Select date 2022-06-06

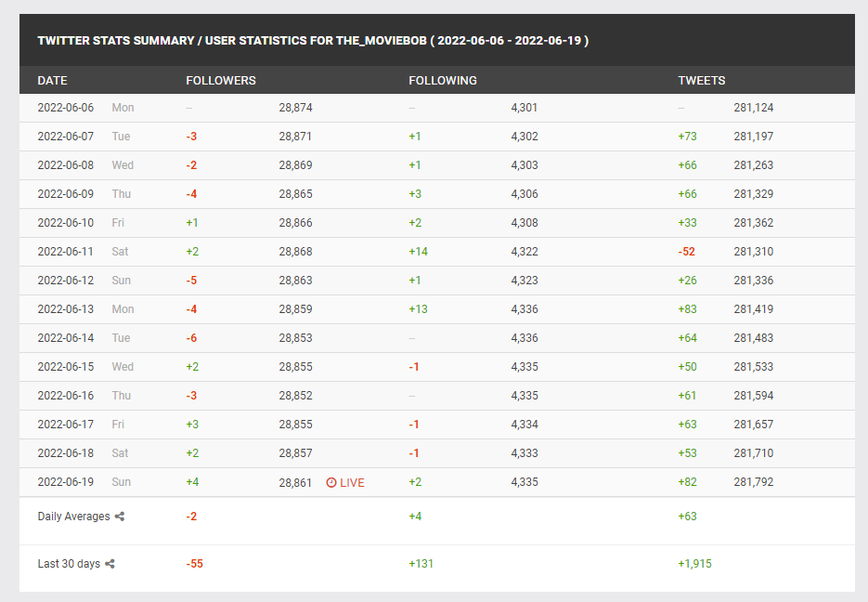(66, 108)
